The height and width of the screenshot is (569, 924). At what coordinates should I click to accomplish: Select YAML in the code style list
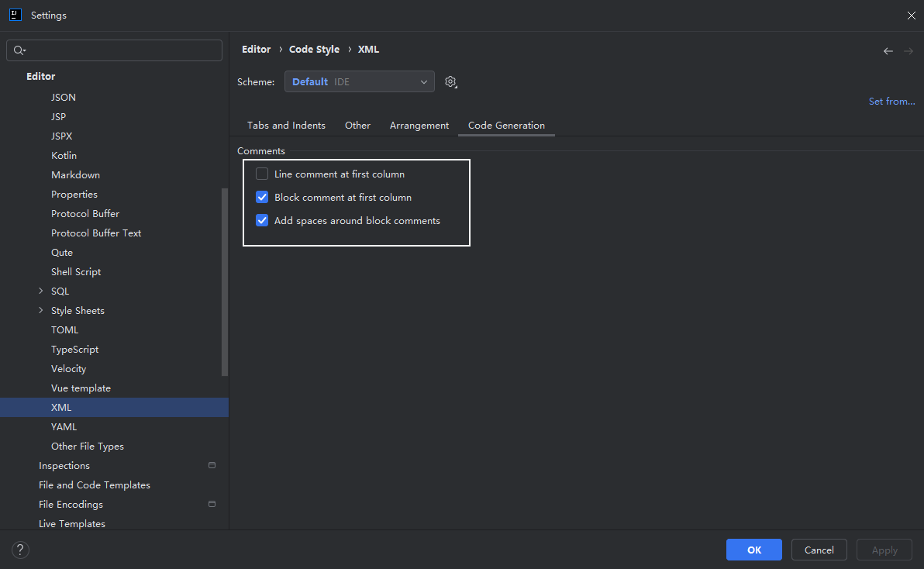pyautogui.click(x=64, y=427)
